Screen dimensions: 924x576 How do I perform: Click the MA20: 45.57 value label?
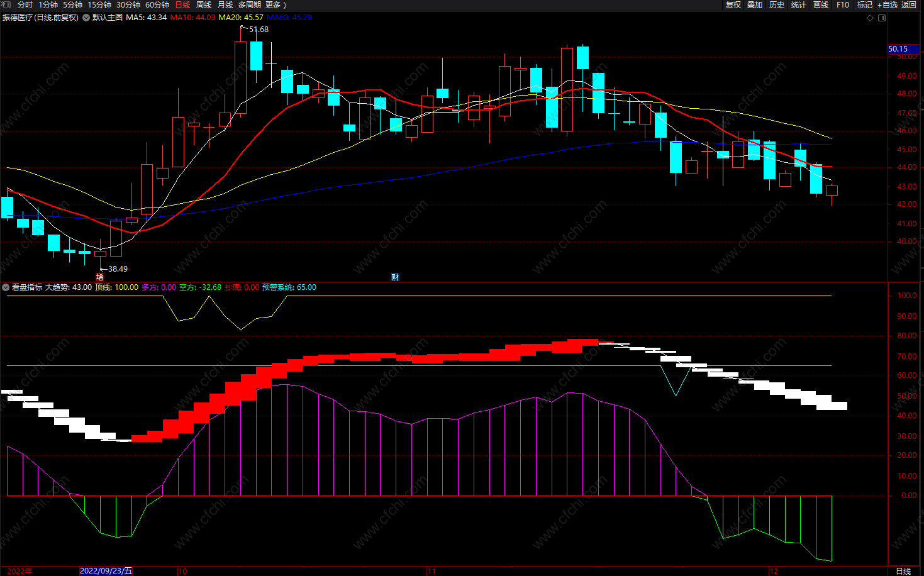[241, 18]
